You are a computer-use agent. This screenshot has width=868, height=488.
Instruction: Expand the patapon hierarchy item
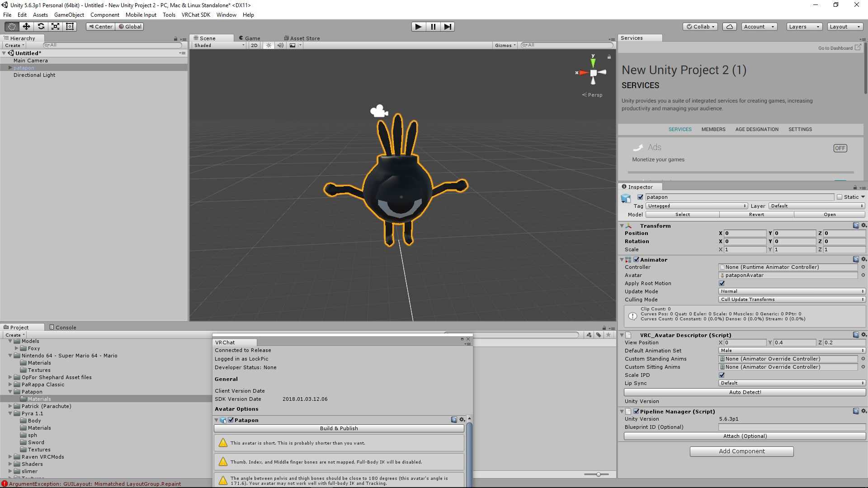(10, 68)
